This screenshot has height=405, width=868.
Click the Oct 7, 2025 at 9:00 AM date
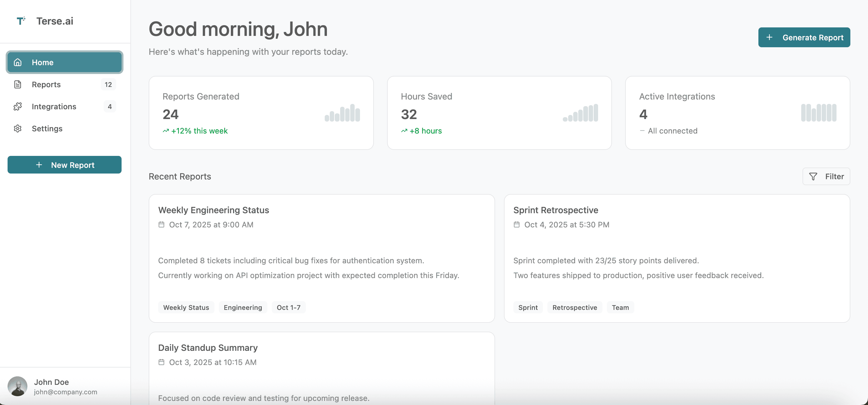211,225
